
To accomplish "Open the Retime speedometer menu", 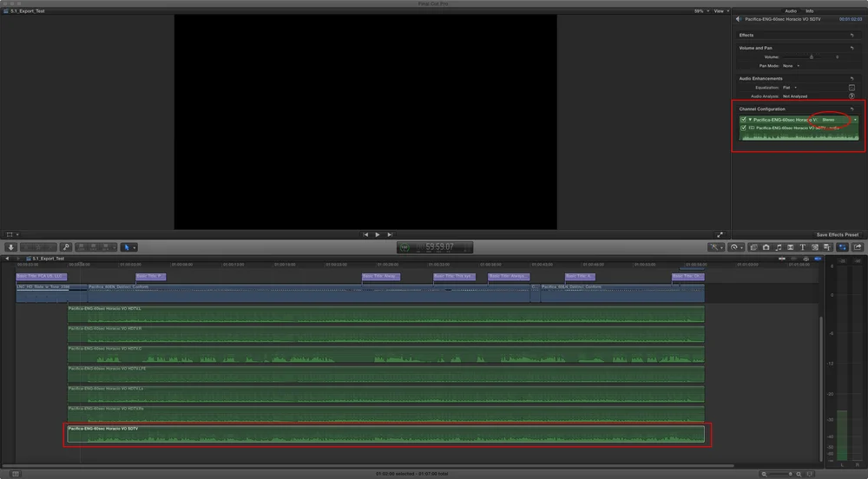I will 734,247.
